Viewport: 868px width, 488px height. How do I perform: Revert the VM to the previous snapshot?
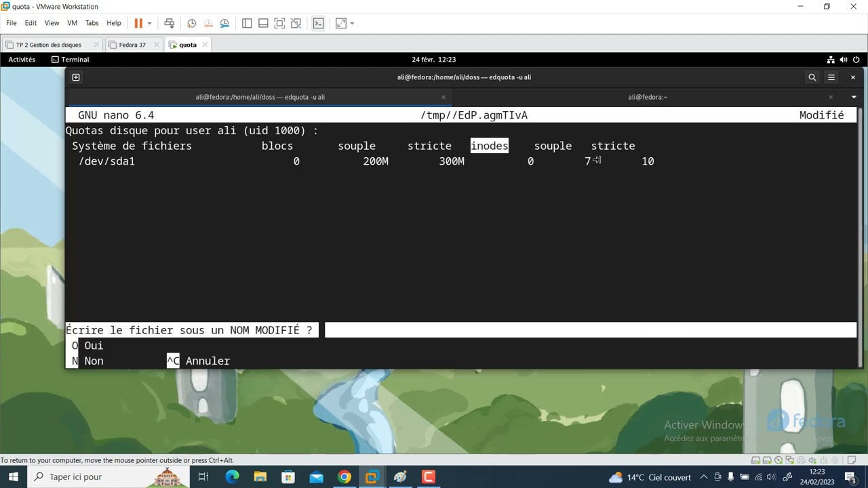[208, 23]
